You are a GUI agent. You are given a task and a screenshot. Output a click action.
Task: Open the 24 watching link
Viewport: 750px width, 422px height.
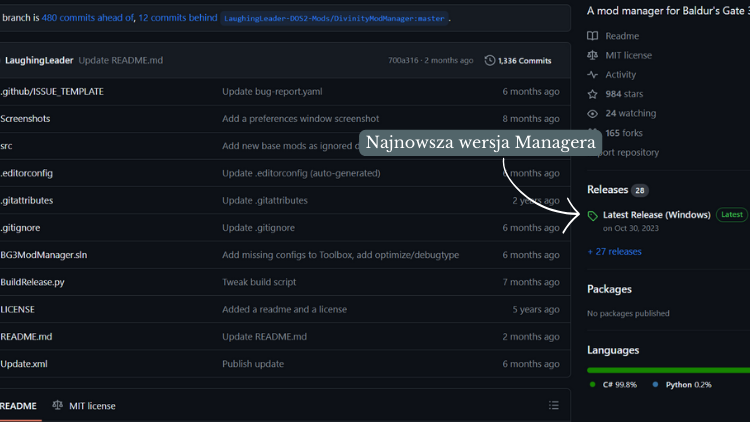[x=630, y=113]
